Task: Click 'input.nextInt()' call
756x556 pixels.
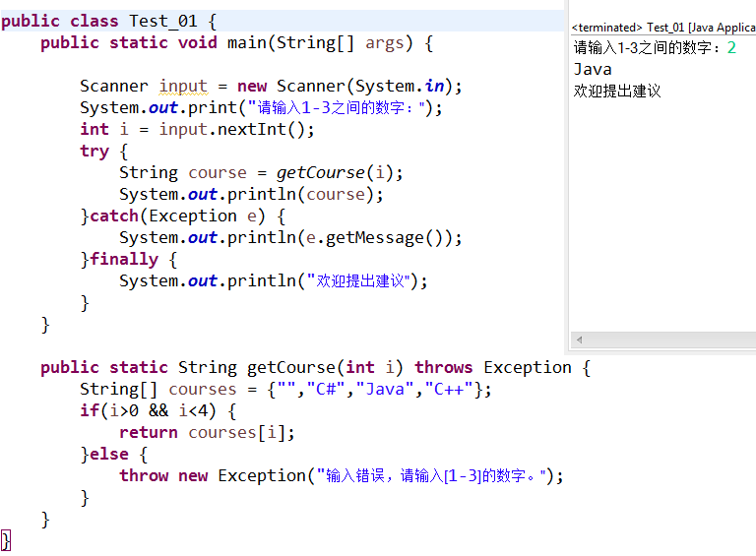Action: (x=232, y=129)
